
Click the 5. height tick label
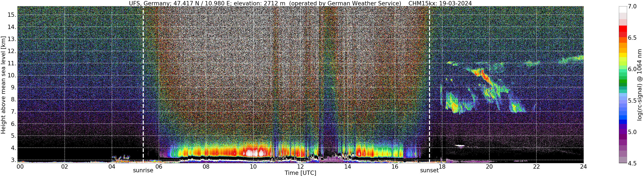[x=14, y=136]
